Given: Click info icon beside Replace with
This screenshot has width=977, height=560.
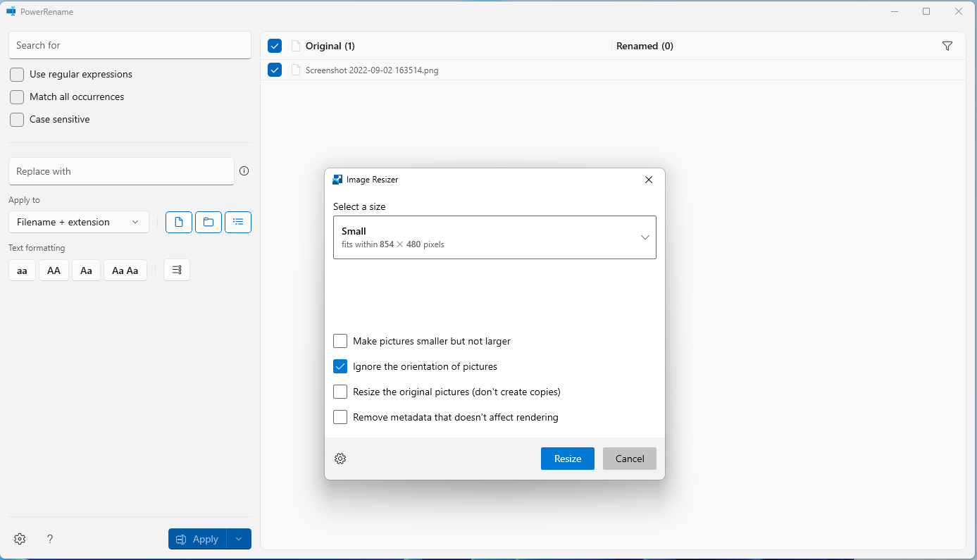Looking at the screenshot, I should (244, 171).
